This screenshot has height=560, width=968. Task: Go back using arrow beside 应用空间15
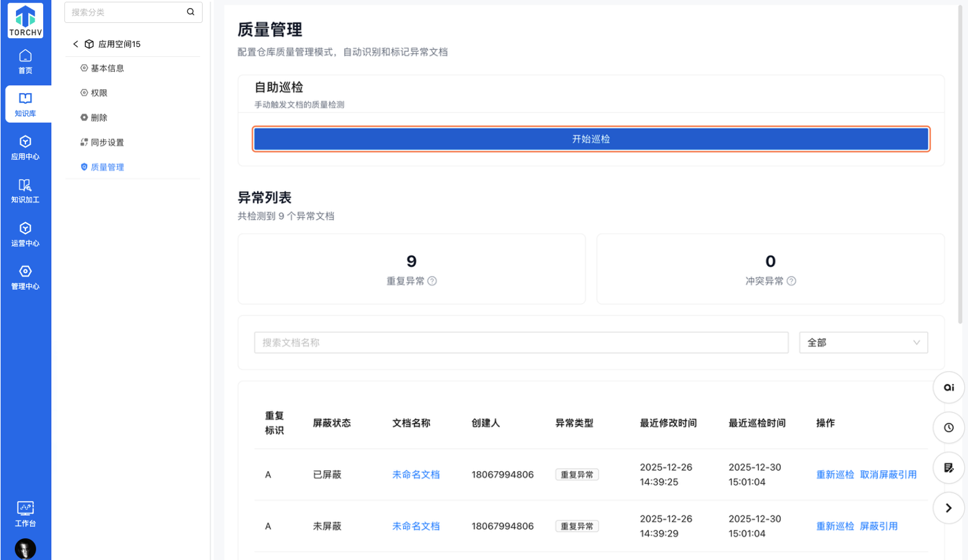tap(75, 44)
